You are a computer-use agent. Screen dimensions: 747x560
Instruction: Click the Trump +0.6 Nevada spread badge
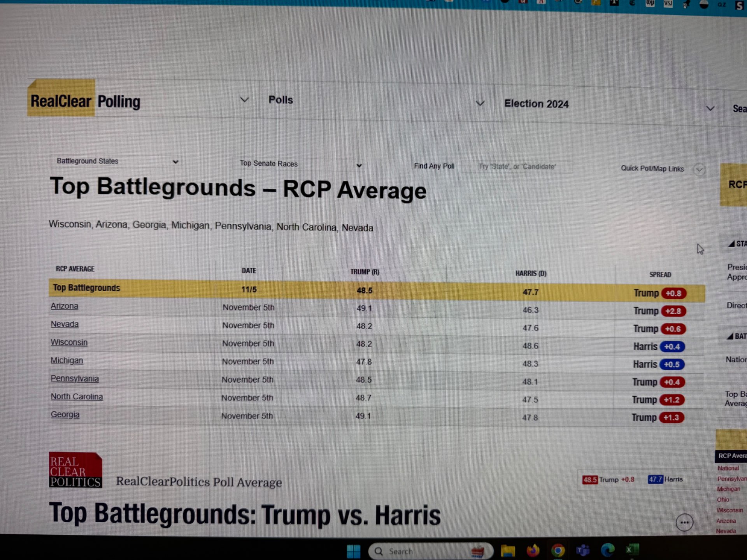point(673,329)
